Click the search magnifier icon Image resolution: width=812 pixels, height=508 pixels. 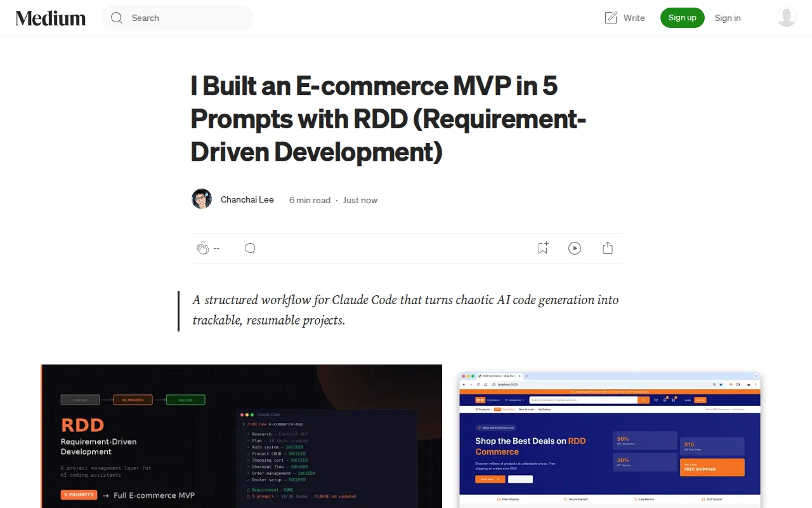(x=117, y=18)
